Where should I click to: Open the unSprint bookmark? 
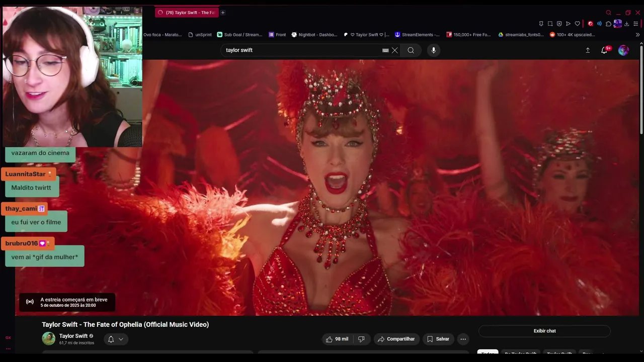click(x=200, y=35)
